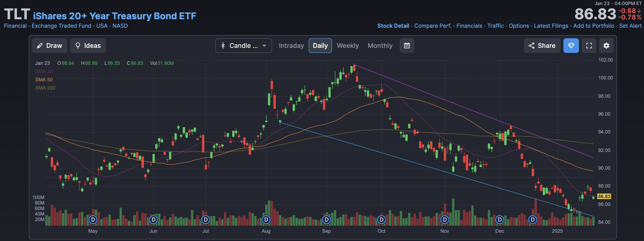Click the Nov dividend marker

tap(445, 219)
